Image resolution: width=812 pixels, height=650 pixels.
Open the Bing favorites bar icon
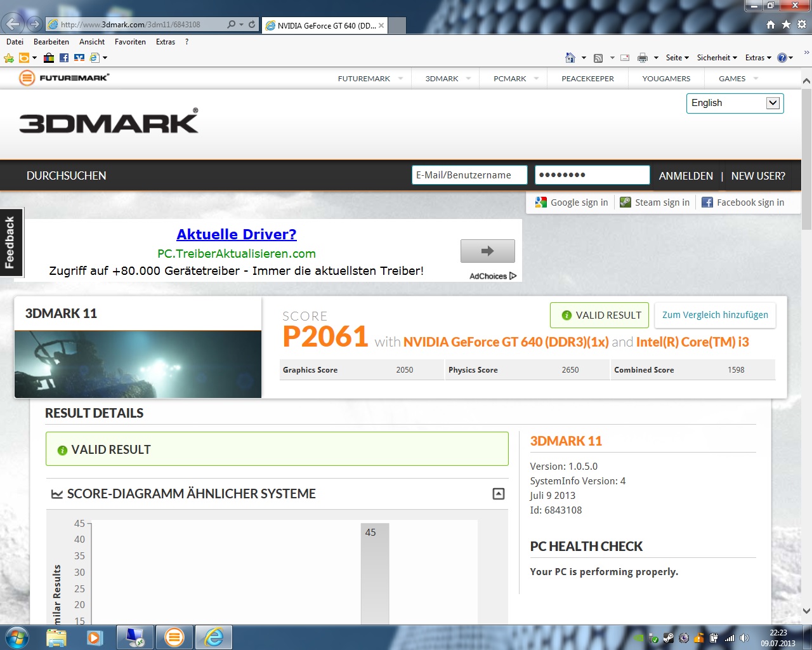click(x=24, y=58)
